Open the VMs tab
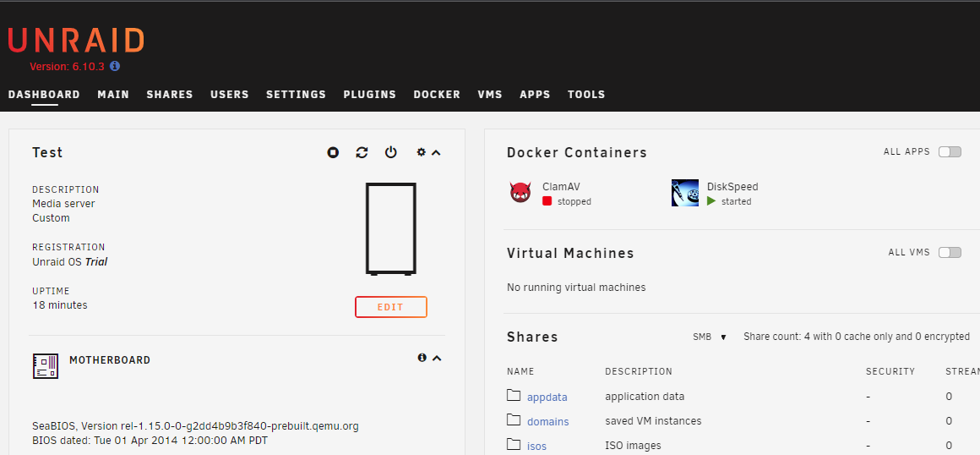This screenshot has height=455, width=980. [490, 95]
